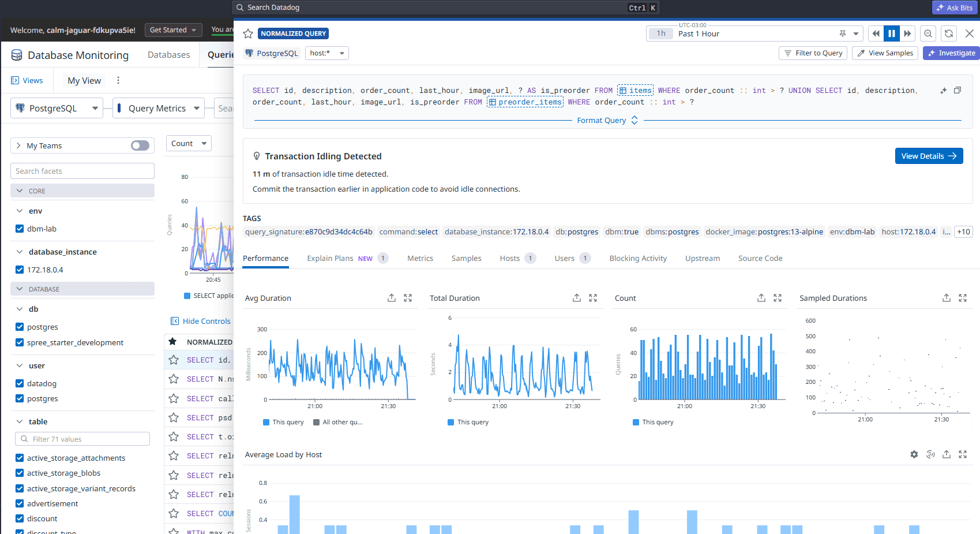Show the +10 additional tags

tap(963, 231)
